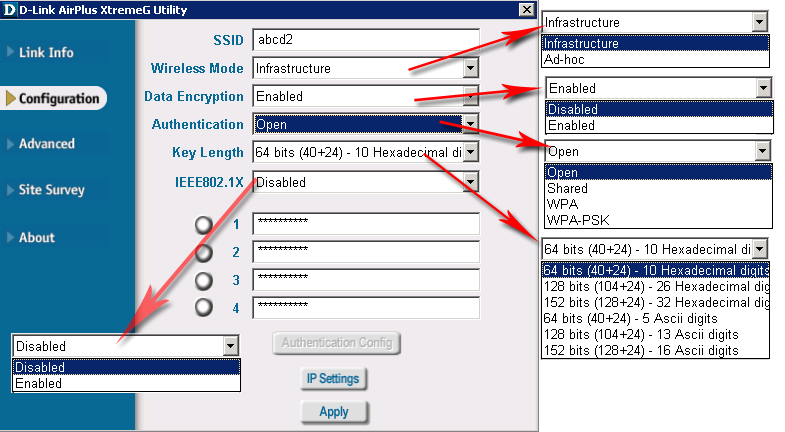
Task: Select the Configuration sidebar item
Action: 54,98
